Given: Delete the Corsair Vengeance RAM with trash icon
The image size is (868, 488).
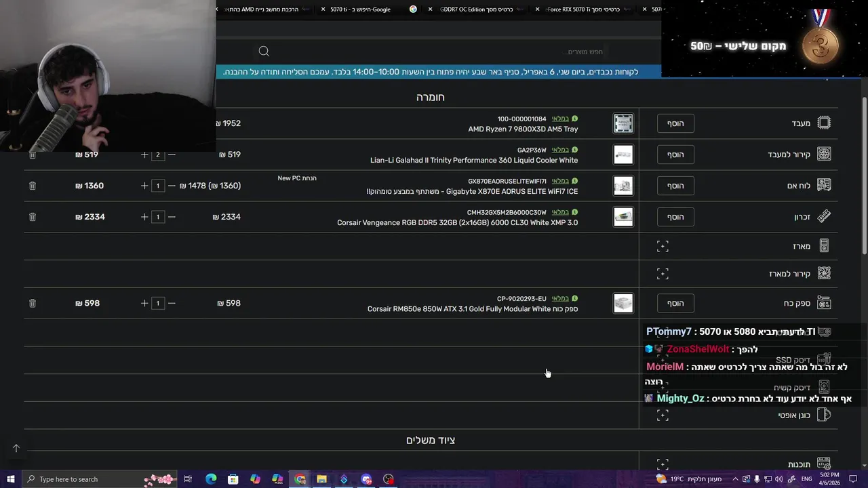Looking at the screenshot, I should pyautogui.click(x=32, y=217).
